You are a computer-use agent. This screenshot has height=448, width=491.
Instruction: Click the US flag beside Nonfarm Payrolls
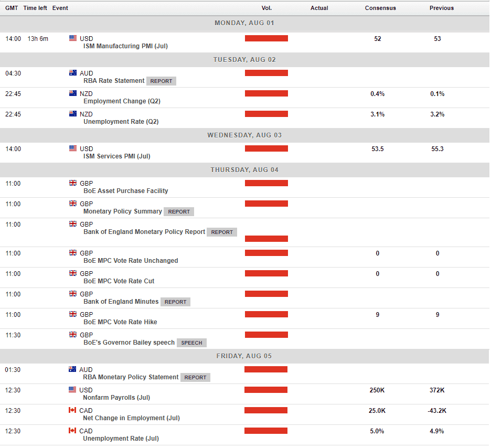pyautogui.click(x=72, y=390)
